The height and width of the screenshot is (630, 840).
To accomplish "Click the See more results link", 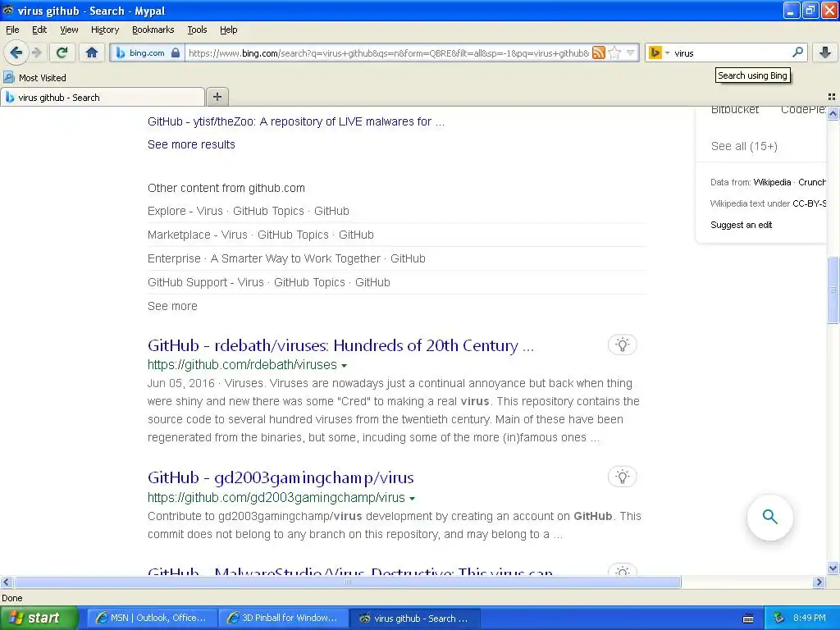I will click(x=191, y=144).
